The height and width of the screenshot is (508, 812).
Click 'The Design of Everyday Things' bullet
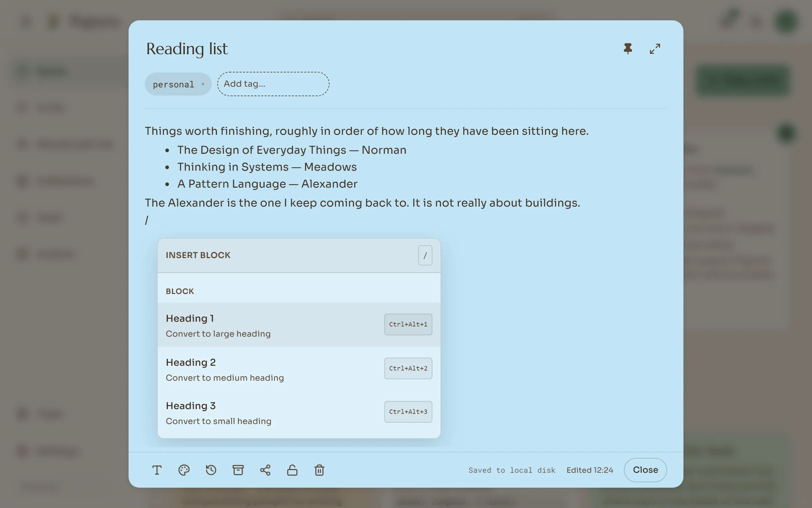click(292, 150)
